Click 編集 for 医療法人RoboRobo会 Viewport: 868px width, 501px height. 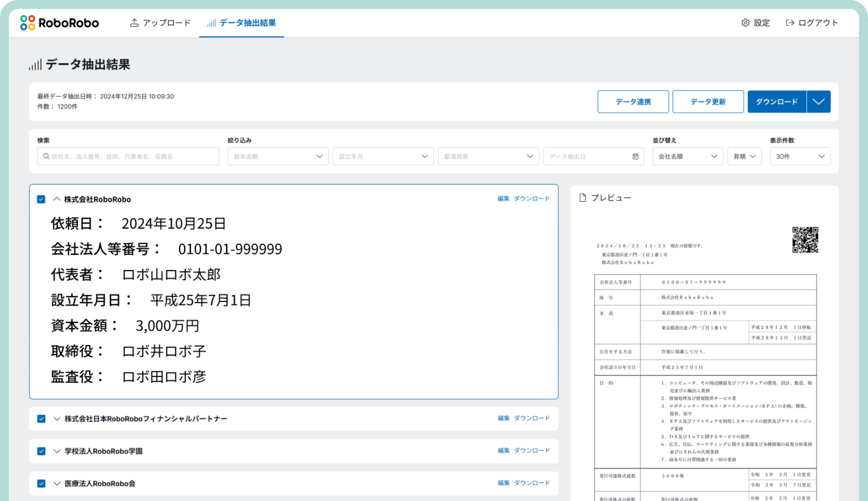click(x=503, y=483)
